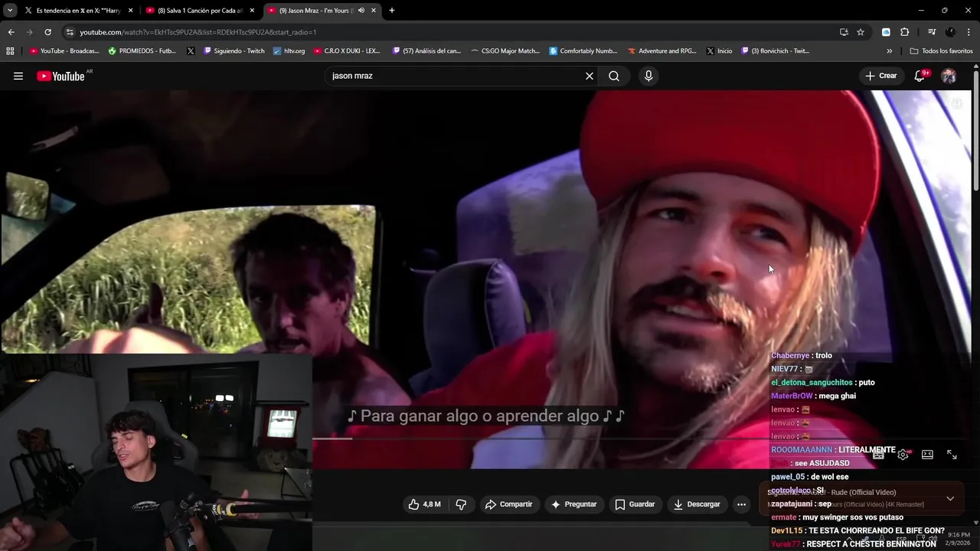The width and height of the screenshot is (980, 551).
Task: Open the account avatar menu
Action: pyautogui.click(x=949, y=76)
